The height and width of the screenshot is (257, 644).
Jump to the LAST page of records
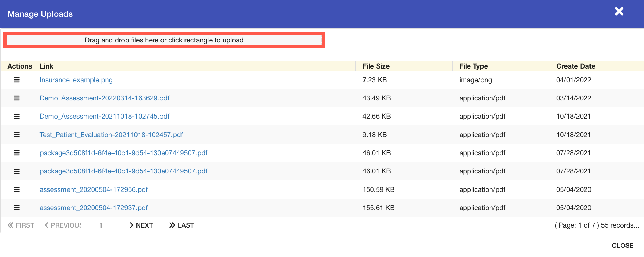(181, 225)
